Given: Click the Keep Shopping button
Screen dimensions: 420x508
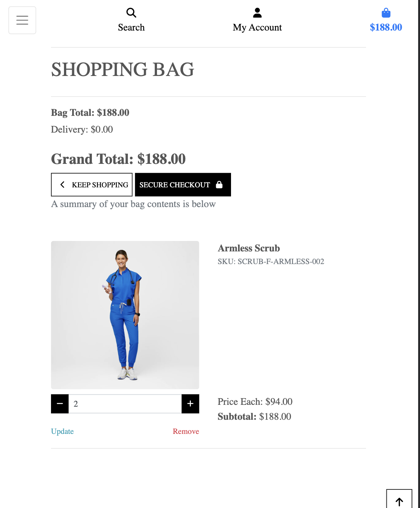Looking at the screenshot, I should [x=92, y=185].
